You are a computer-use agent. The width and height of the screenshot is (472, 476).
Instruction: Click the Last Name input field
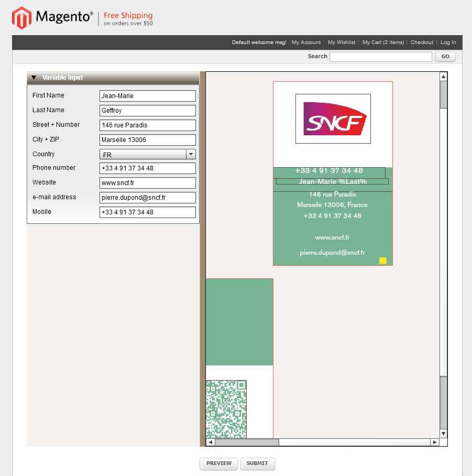pyautogui.click(x=147, y=111)
